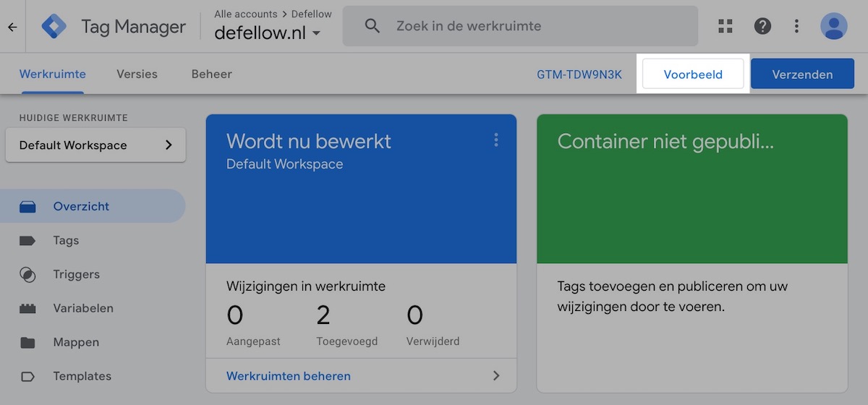Expand the Default Workspace selector

coord(95,145)
